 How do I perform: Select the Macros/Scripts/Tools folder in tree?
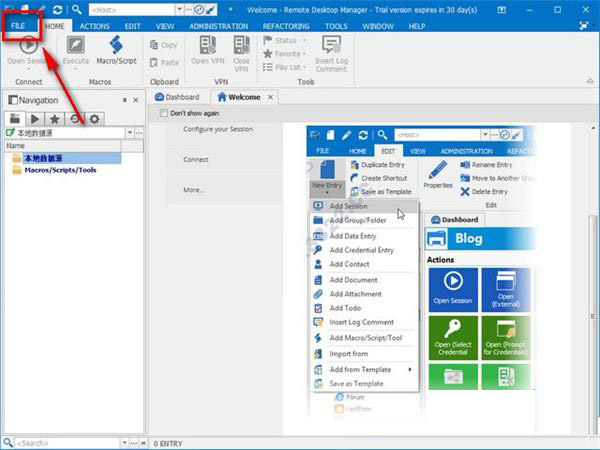pos(59,170)
